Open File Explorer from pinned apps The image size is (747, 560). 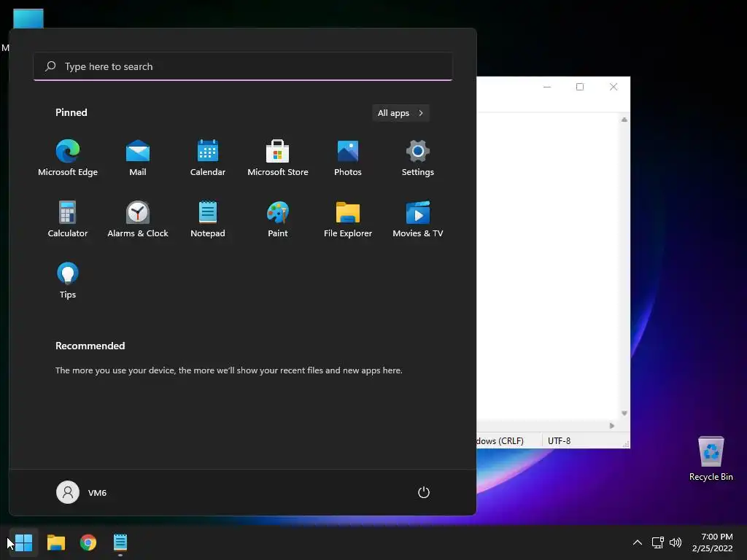(x=348, y=219)
